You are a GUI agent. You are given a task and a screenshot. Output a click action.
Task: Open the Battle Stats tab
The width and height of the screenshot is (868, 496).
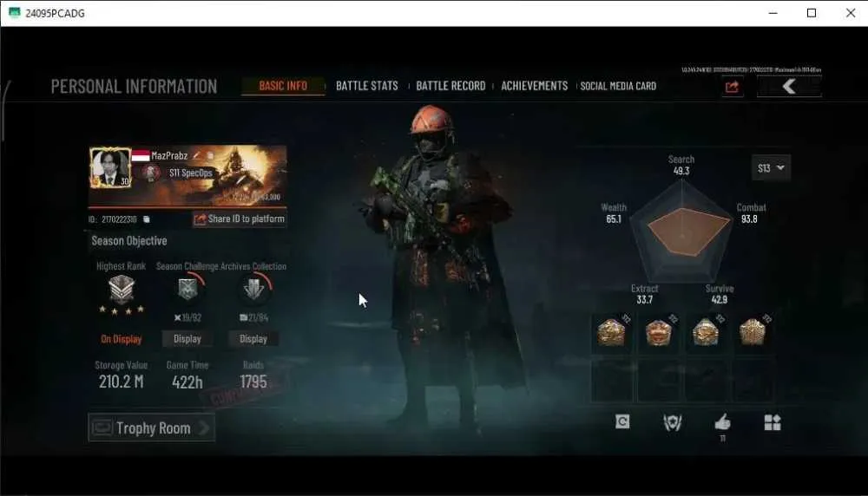367,86
